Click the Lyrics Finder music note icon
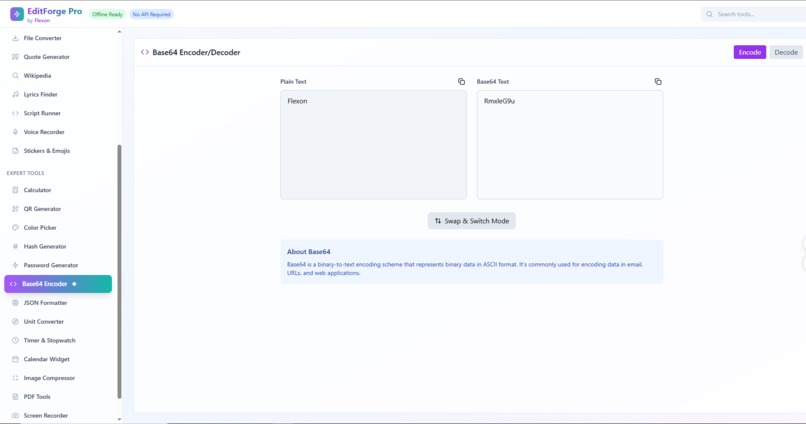This screenshot has height=424, width=806. pos(15,95)
